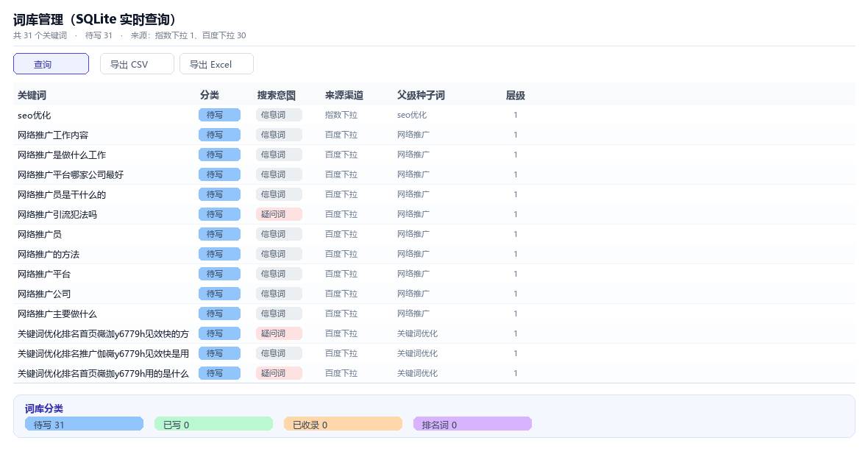Click the 待写 tag for 网络推广引流犯法吗

(x=219, y=214)
